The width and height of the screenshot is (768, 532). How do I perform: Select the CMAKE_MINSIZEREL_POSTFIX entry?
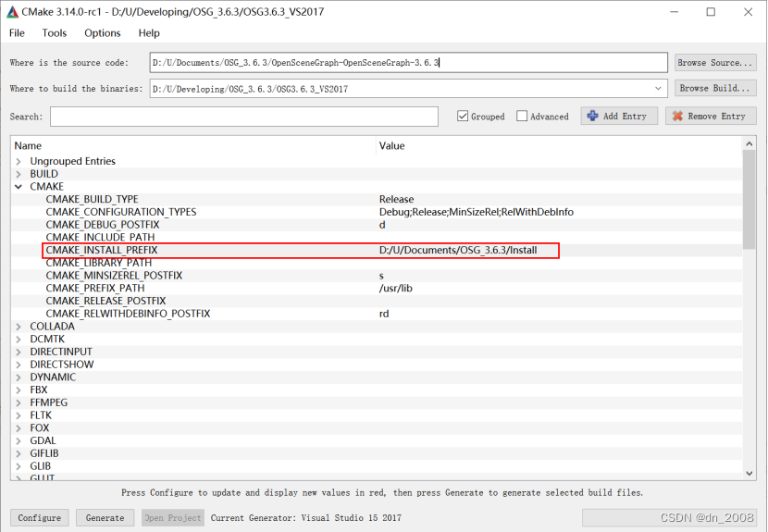(x=114, y=276)
